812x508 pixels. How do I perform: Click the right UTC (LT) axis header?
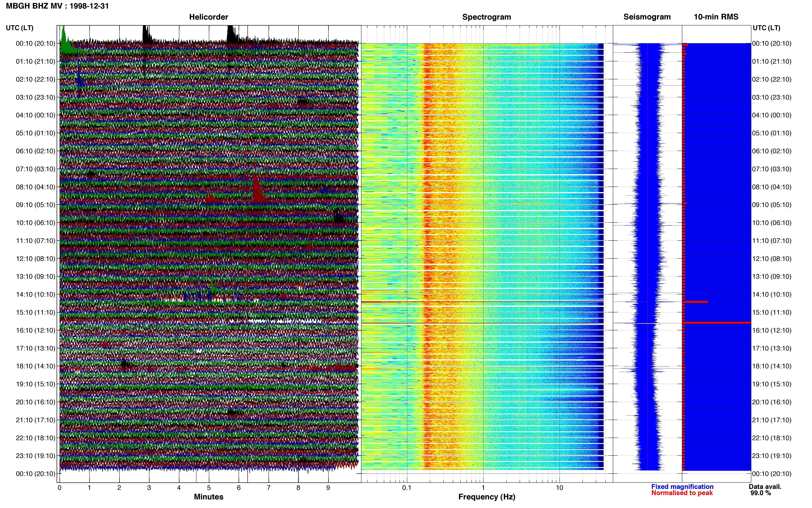(x=766, y=28)
